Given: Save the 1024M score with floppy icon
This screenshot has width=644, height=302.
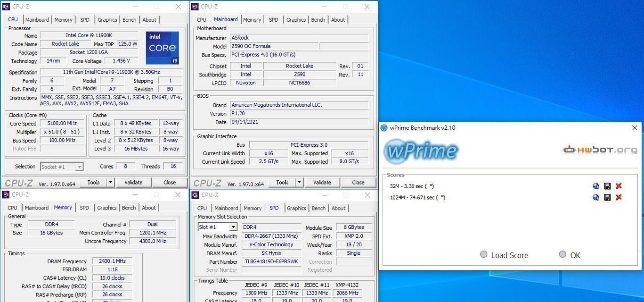Looking at the screenshot, I should (x=607, y=197).
